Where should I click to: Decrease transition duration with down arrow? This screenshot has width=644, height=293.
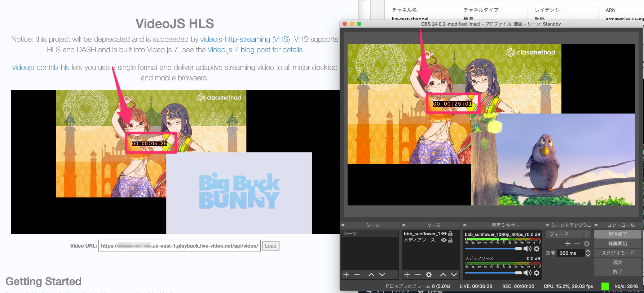tap(588, 255)
